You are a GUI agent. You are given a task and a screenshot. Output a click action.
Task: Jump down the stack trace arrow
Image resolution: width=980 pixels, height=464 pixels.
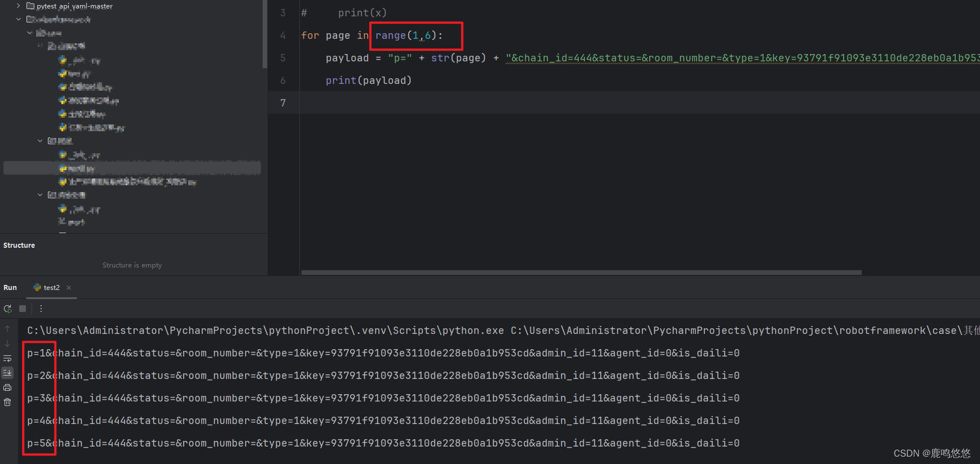pos(7,343)
